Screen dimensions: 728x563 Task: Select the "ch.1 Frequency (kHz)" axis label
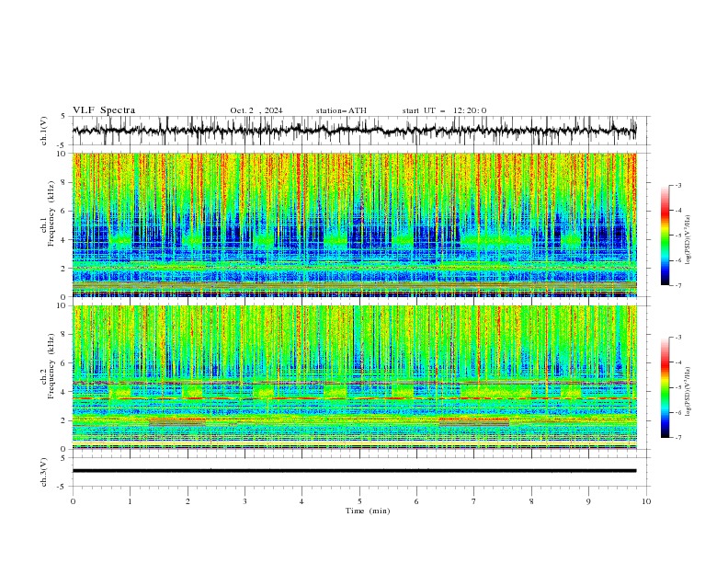click(48, 214)
